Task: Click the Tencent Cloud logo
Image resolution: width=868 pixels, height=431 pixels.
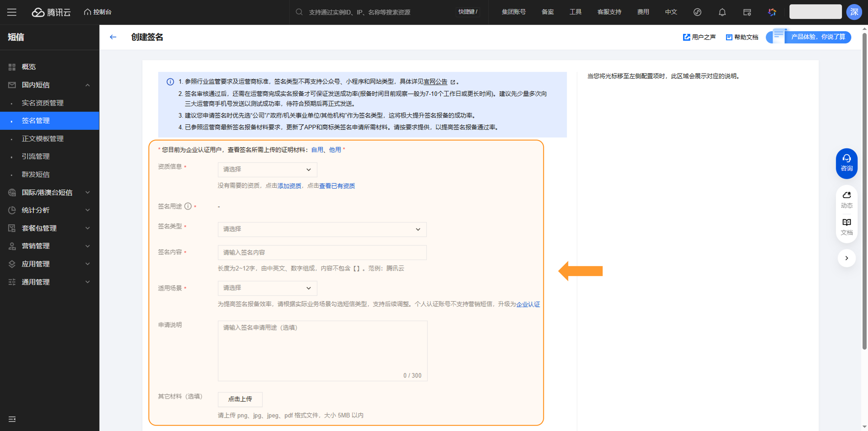Action: tap(51, 12)
